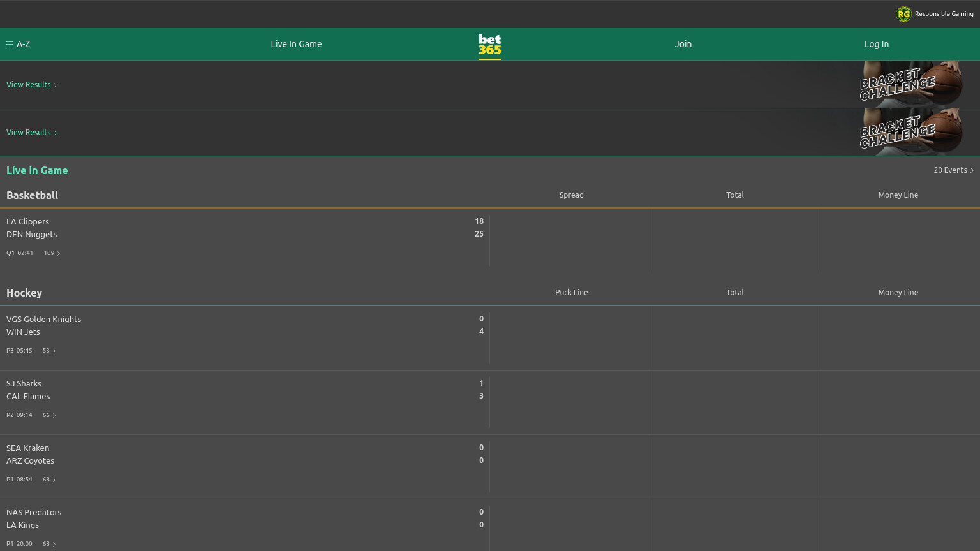Expand 66 markets for Sharks vs Flames
This screenshot has height=551, width=980.
point(49,415)
